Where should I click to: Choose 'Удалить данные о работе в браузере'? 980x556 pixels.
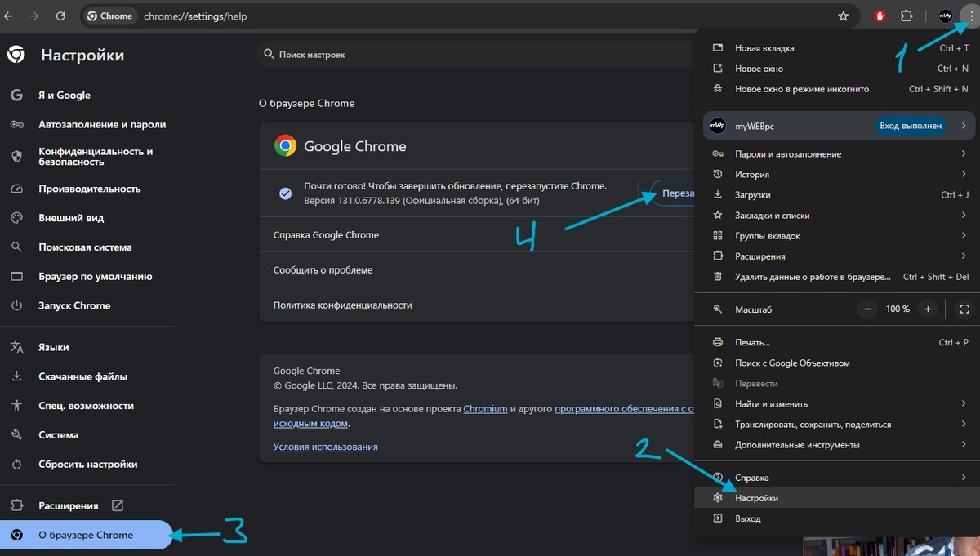tap(835, 277)
